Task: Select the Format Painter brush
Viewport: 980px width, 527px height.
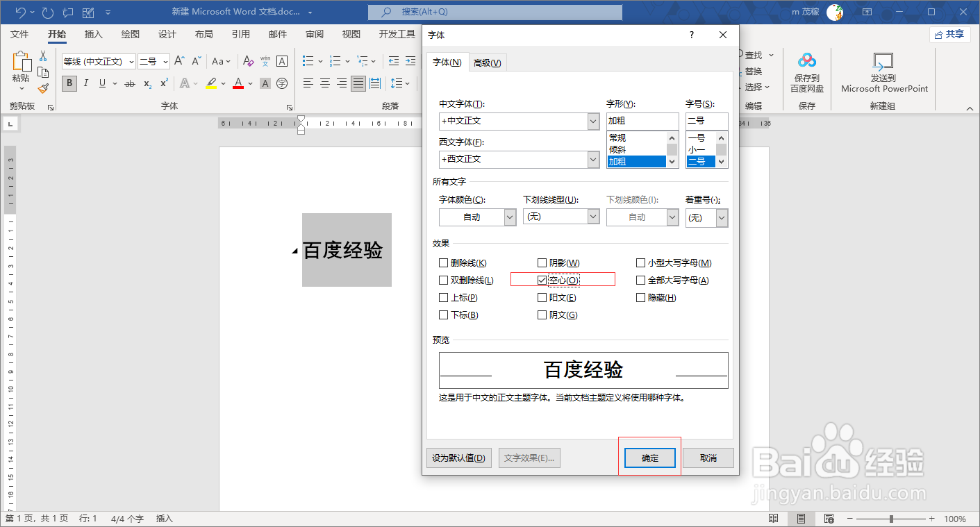Action: click(x=43, y=88)
